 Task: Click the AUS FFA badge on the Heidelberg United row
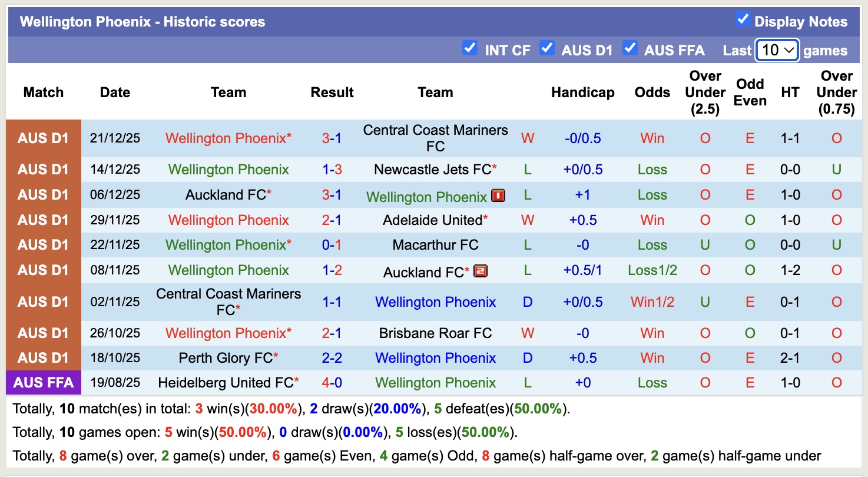[x=44, y=383]
